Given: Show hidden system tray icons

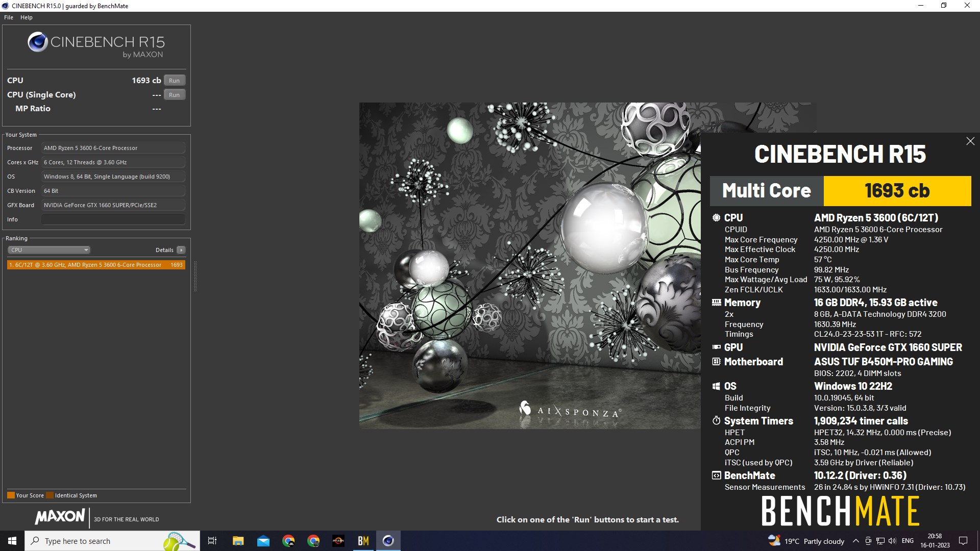Looking at the screenshot, I should point(856,541).
